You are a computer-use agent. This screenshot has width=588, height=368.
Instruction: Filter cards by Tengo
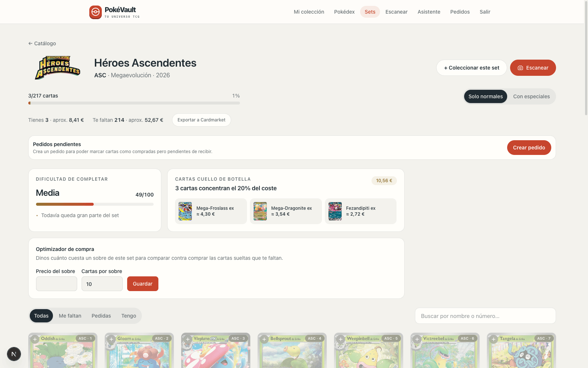tap(129, 316)
